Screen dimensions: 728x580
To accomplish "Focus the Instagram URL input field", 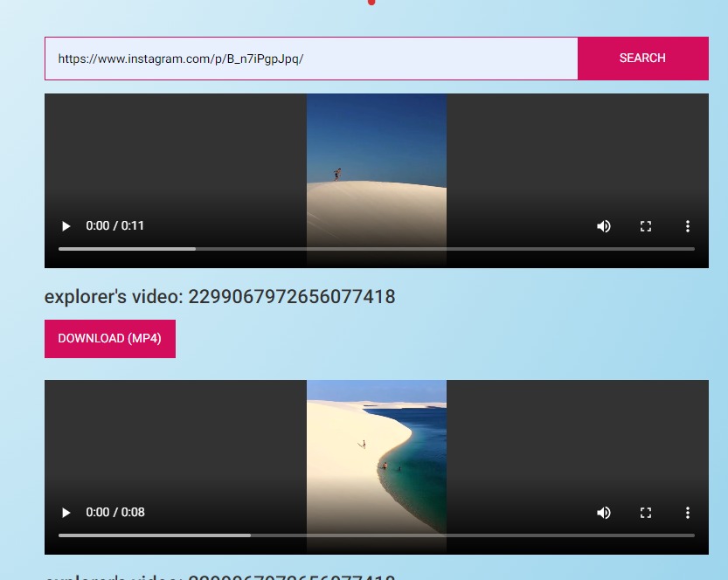I will click(310, 59).
